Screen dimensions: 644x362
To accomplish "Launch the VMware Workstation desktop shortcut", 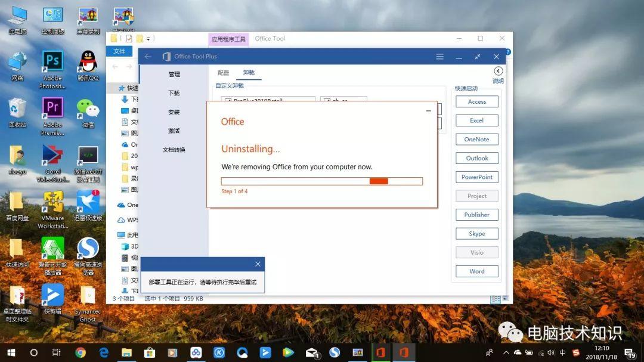I will [x=52, y=210].
